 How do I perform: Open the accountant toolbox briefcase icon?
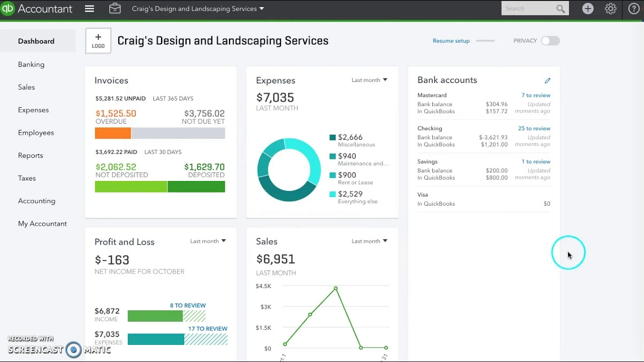pos(115,9)
